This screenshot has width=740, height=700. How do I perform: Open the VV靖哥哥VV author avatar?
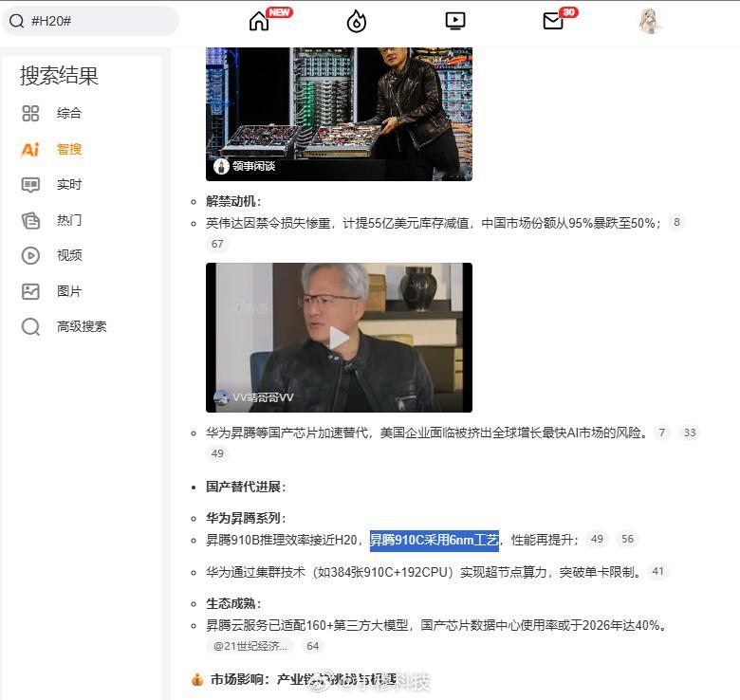click(221, 397)
